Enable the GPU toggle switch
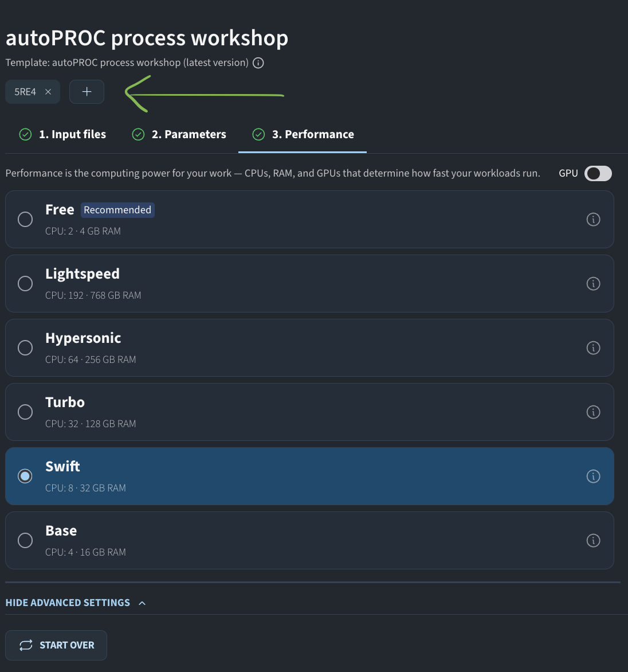The height and width of the screenshot is (672, 628). pos(598,174)
